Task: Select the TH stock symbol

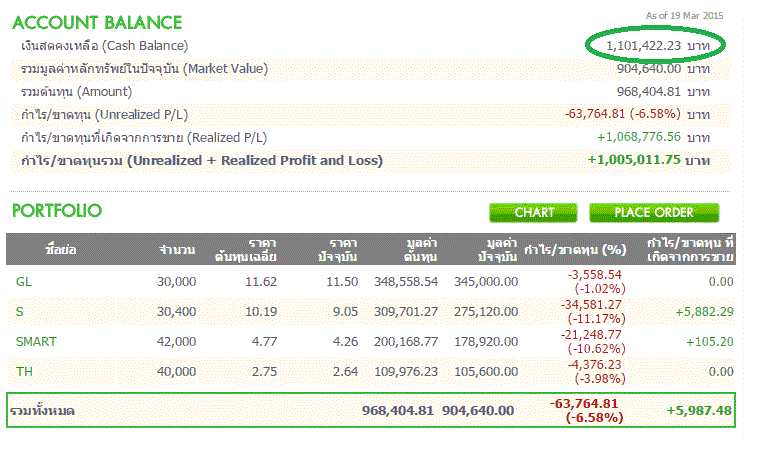Action: [x=23, y=372]
